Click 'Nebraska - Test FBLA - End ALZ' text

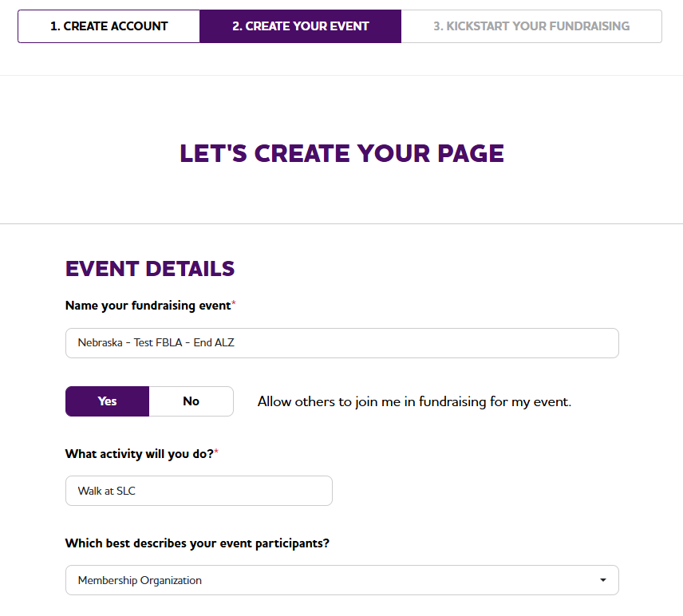click(x=156, y=343)
